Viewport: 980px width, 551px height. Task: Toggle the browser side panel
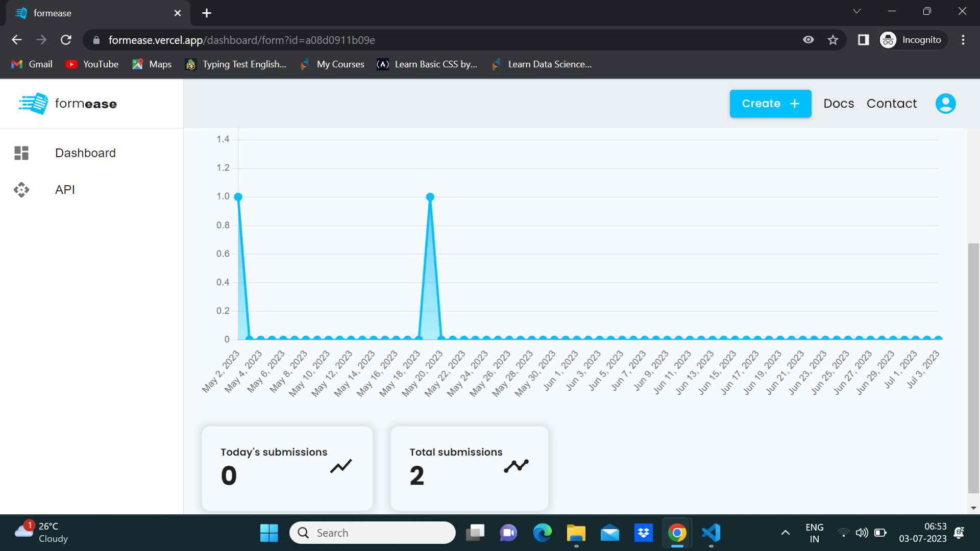coord(864,40)
